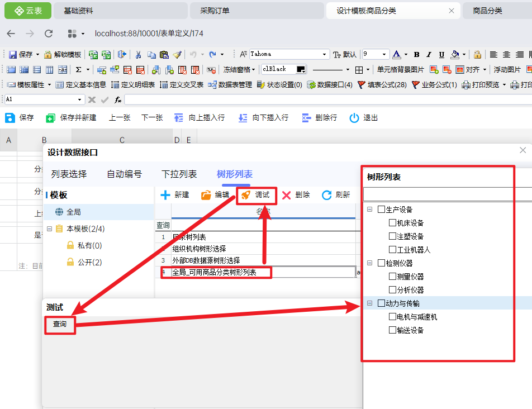Screen dimensions: 532x409
Task: Click the 新建 button in dialog
Action: click(175, 195)
